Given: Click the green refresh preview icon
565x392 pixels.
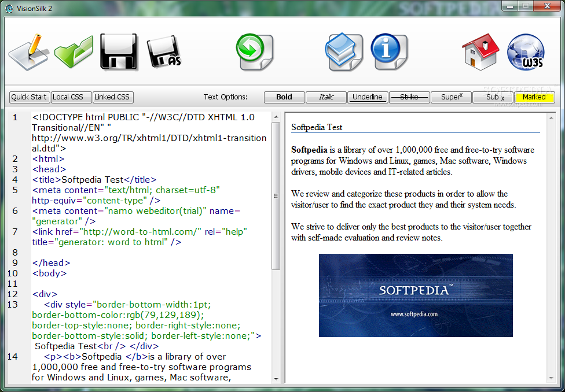Looking at the screenshot, I should coord(255,52).
